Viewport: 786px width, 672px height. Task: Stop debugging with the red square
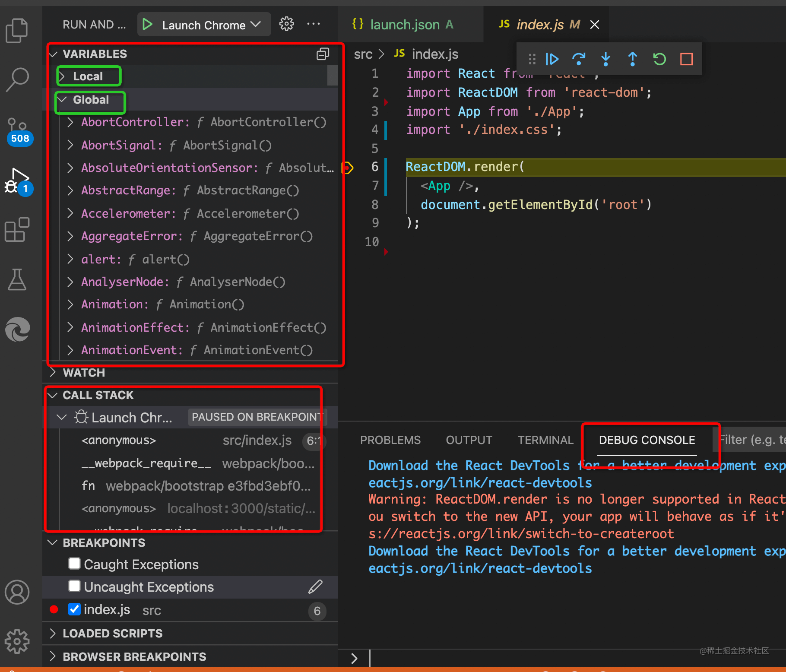coord(686,59)
